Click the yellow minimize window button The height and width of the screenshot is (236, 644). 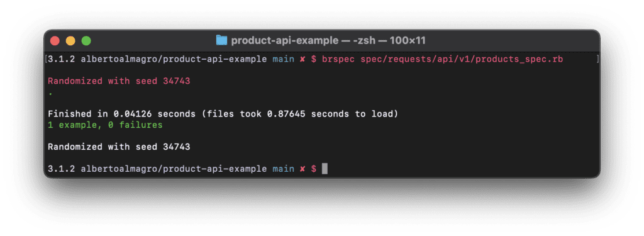coord(70,41)
